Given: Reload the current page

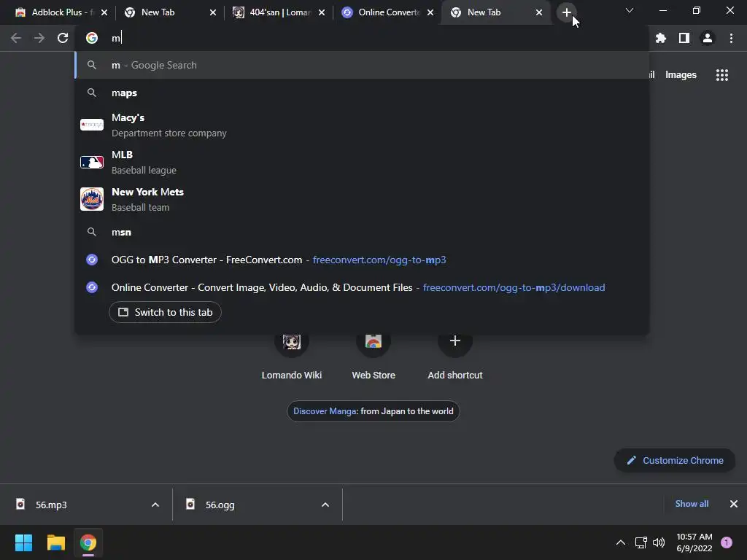Looking at the screenshot, I should tap(63, 38).
